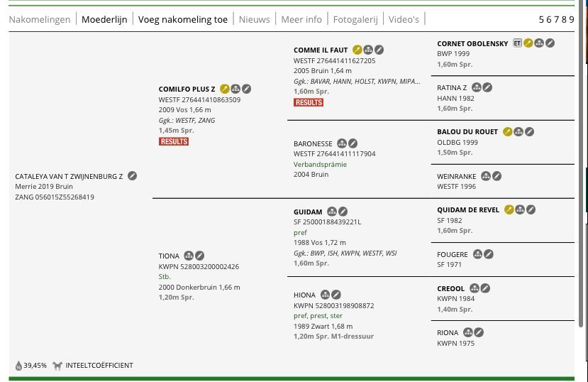This screenshot has width=588, height=382.
Task: Select text 'Verbandsprämie' under Baronesse
Action: coord(321,164)
